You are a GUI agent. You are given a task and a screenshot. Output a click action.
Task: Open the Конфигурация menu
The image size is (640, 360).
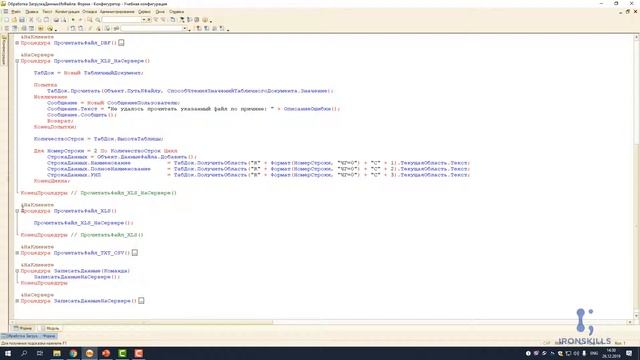tap(67, 12)
